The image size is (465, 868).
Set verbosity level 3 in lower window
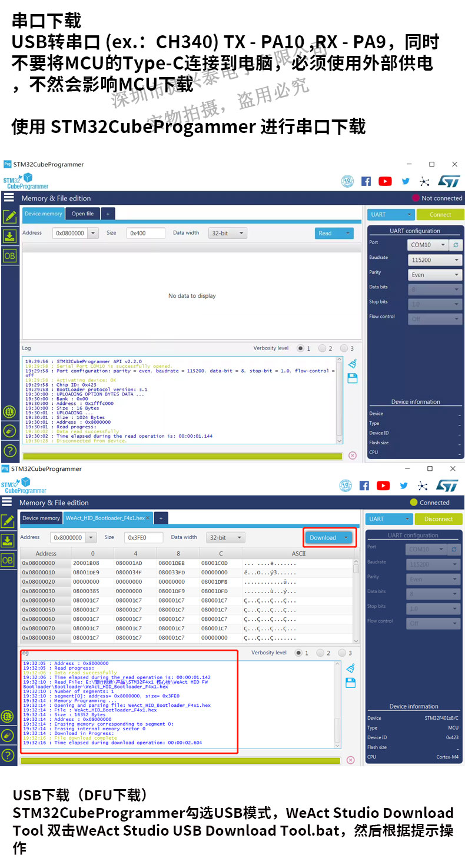tap(343, 653)
